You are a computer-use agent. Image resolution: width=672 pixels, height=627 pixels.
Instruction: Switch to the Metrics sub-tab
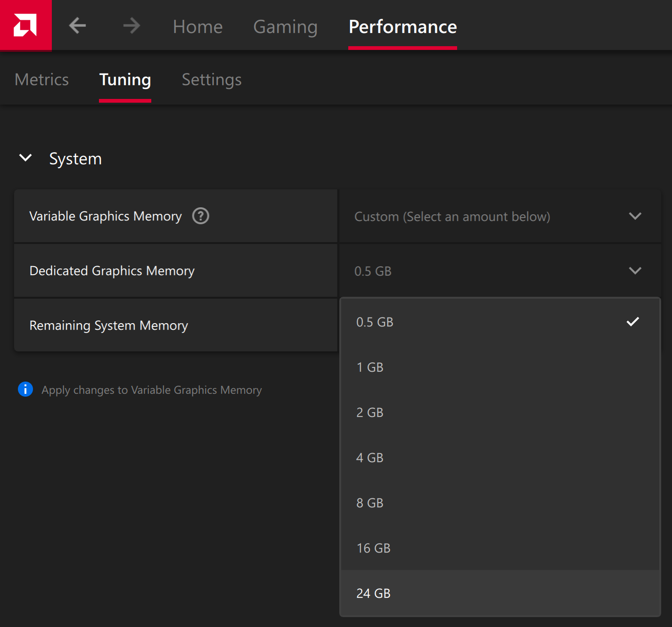[x=41, y=80]
